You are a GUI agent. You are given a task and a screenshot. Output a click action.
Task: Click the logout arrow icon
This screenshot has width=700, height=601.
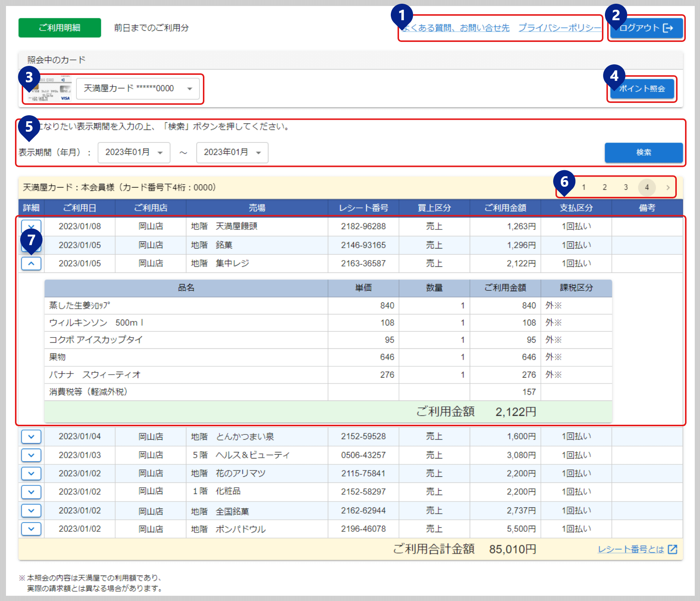coord(668,28)
